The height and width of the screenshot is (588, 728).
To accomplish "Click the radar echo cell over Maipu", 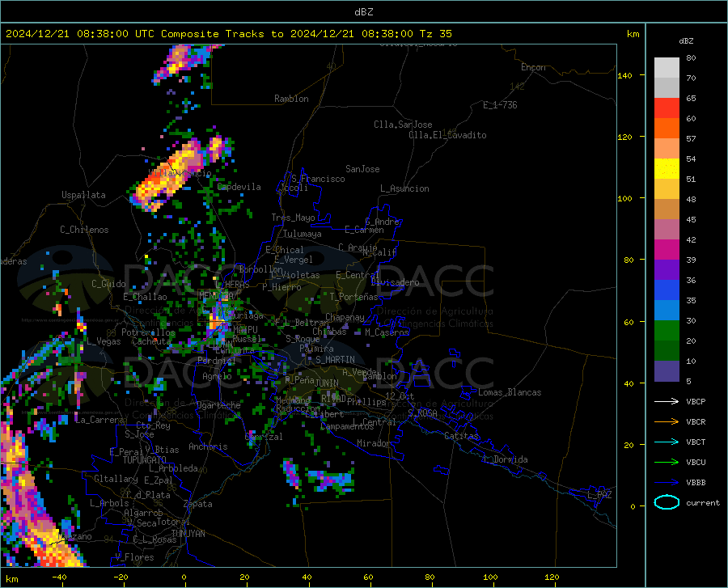I will click(x=218, y=320).
